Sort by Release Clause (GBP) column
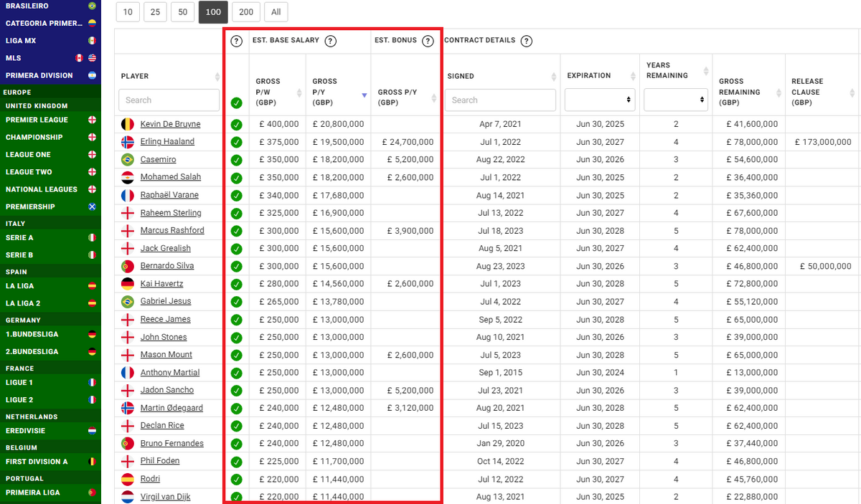 (x=852, y=92)
